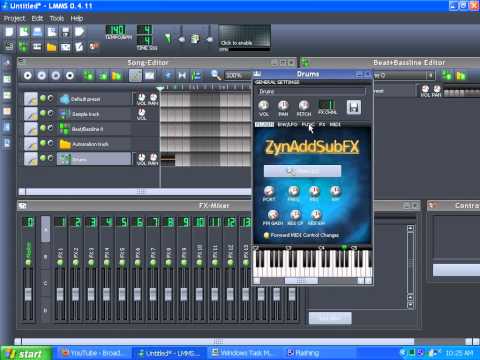Viewport: 480px width, 360px height.
Task: Add beat/bassline via green Song-Editor icon
Action: click(x=88, y=76)
